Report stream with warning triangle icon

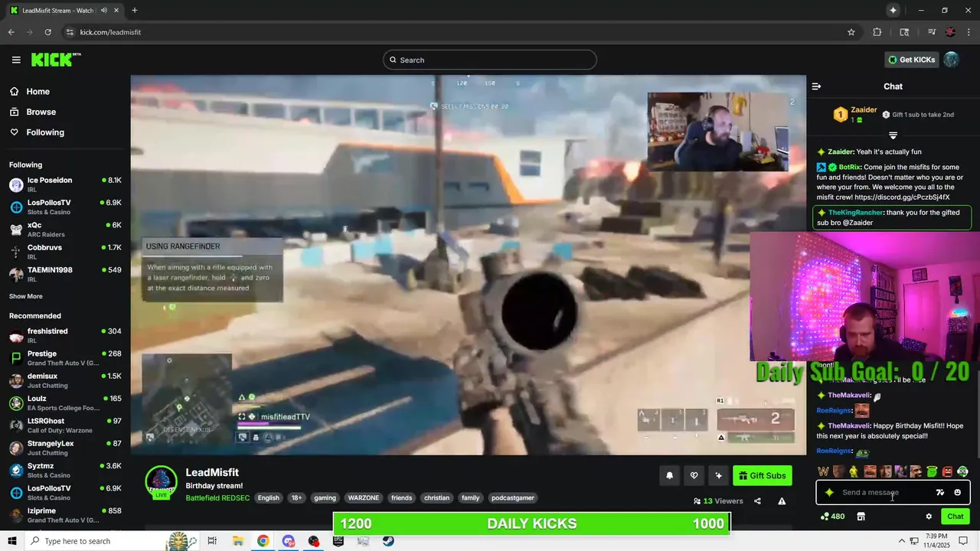coord(782,501)
